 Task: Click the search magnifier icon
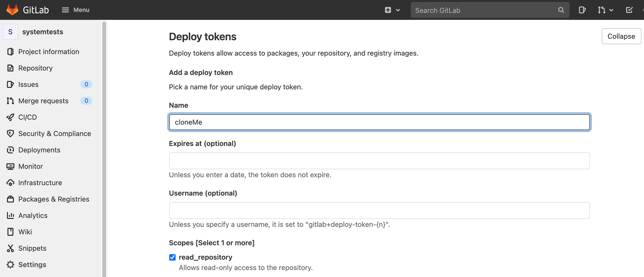(x=561, y=10)
